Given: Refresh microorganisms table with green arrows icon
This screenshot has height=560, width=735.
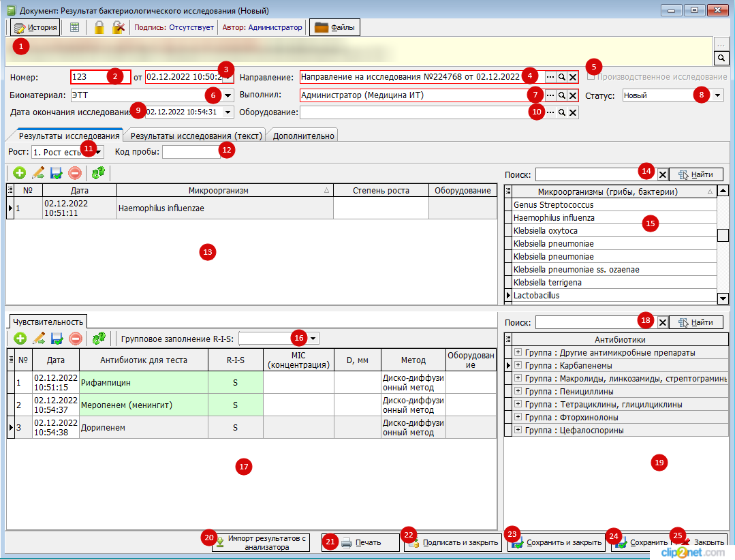Looking at the screenshot, I should pos(99,173).
